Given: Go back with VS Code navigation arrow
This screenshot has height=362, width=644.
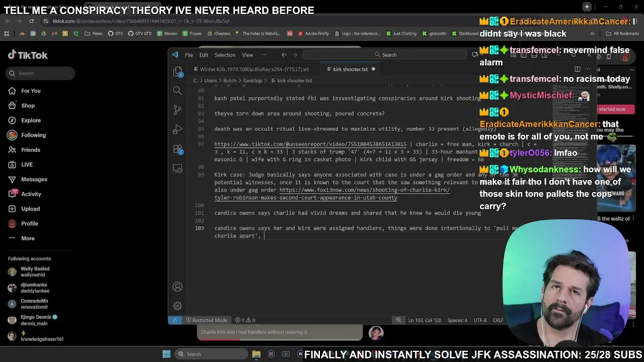Looking at the screenshot, I should pyautogui.click(x=284, y=55).
